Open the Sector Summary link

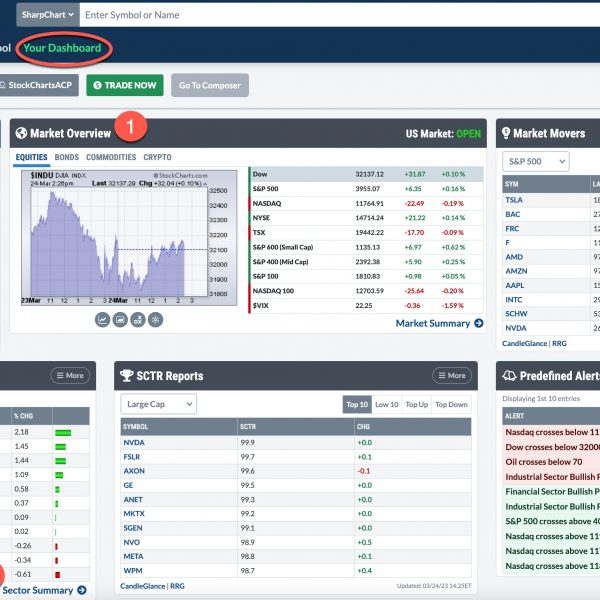(x=44, y=590)
